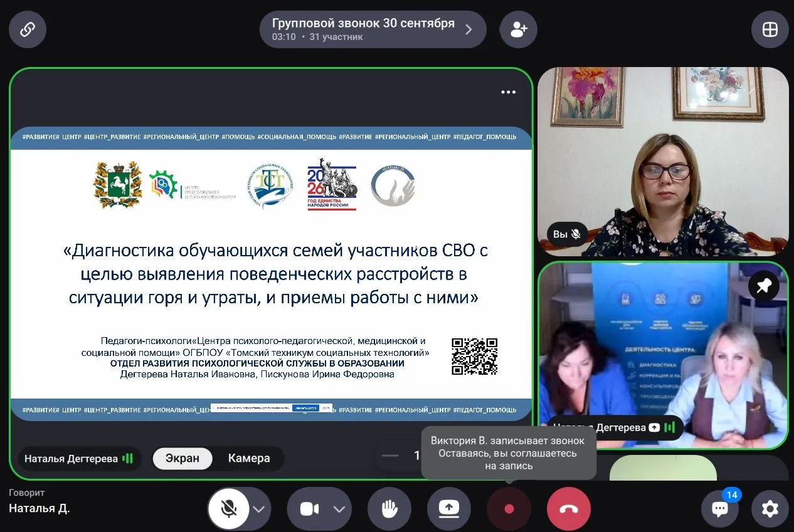Unpin Наталья Дегтерева's video
The image size is (794, 532).
[x=763, y=286]
